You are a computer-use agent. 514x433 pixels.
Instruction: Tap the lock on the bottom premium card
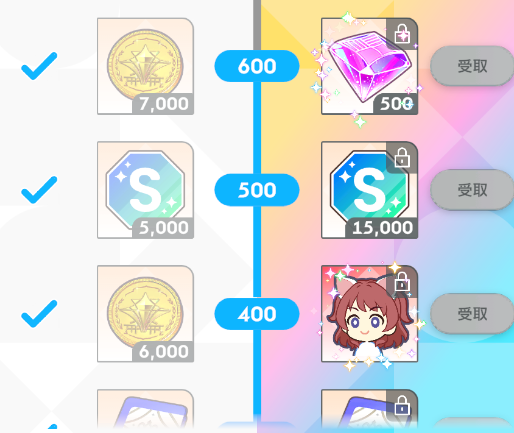[402, 405]
